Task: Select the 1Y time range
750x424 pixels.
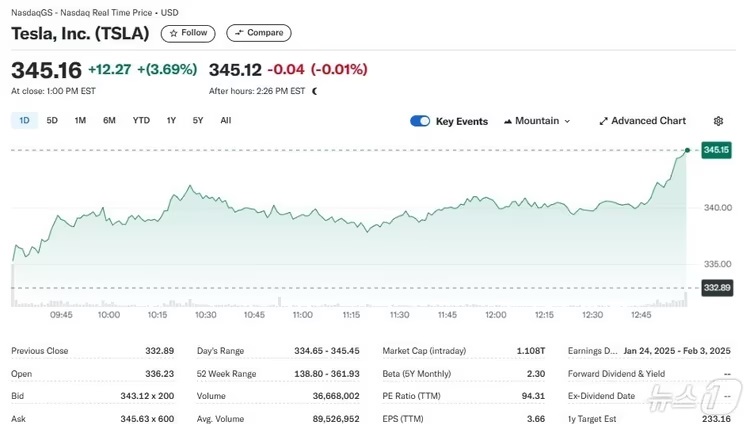Action: click(171, 120)
